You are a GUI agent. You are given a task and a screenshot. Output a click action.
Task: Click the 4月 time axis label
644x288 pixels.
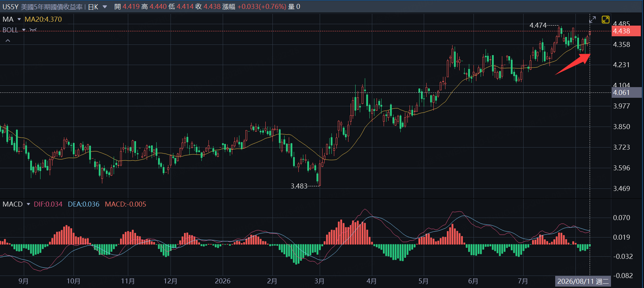(372, 281)
